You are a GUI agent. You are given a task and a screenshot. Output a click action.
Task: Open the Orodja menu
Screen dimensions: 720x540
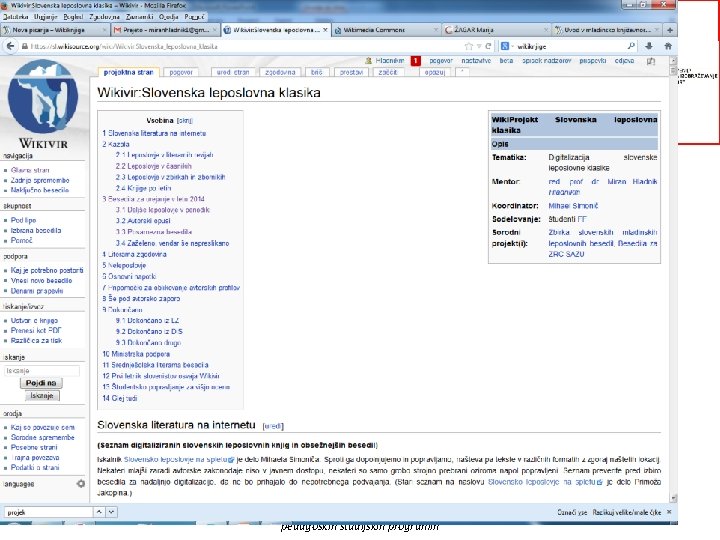coord(169,17)
